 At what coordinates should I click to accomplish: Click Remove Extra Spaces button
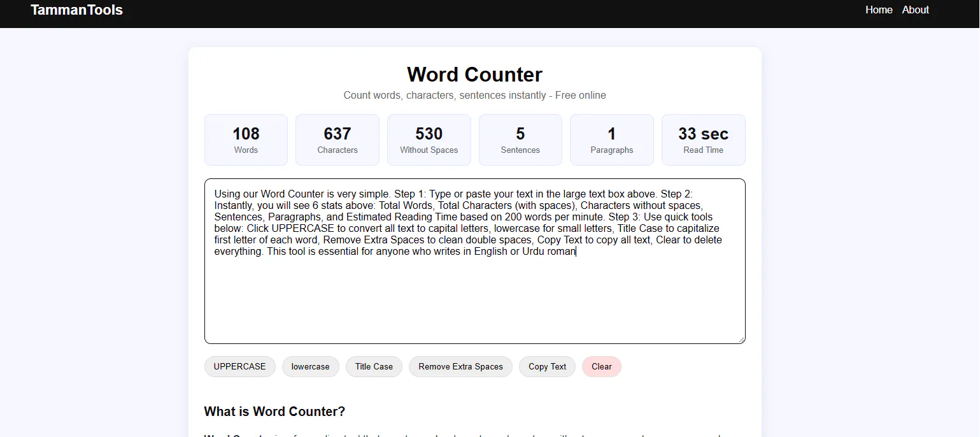[460, 366]
